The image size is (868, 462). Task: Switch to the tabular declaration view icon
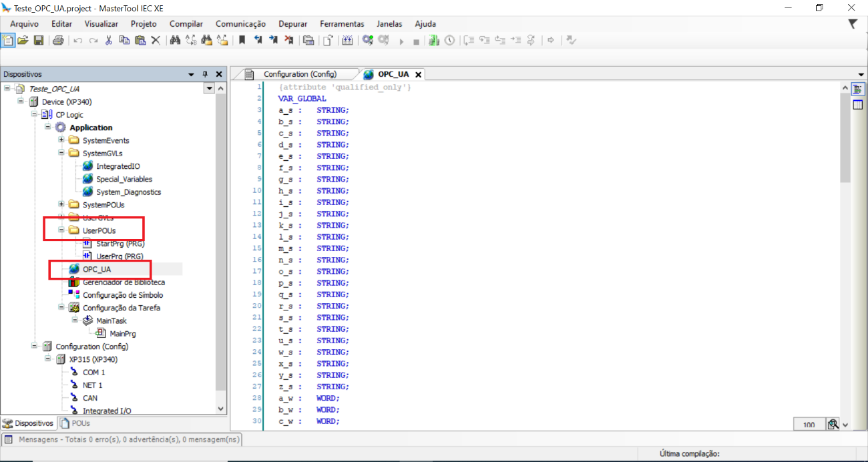(x=858, y=105)
